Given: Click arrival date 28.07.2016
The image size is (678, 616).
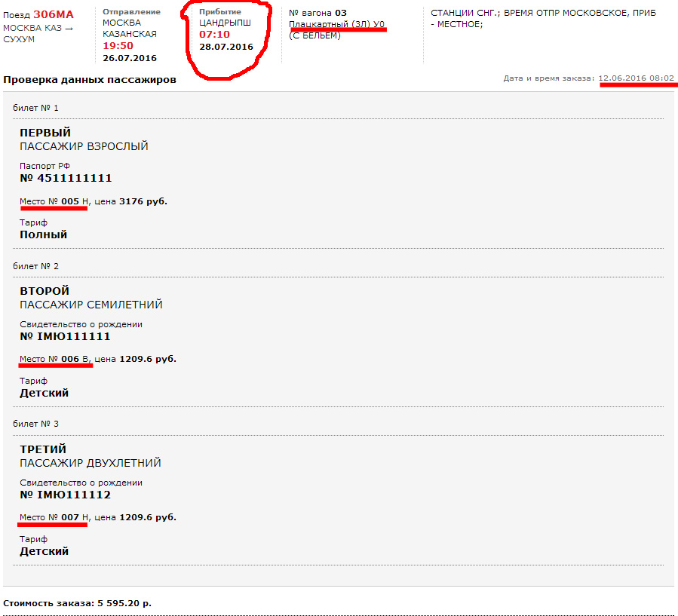Looking at the screenshot, I should [226, 47].
